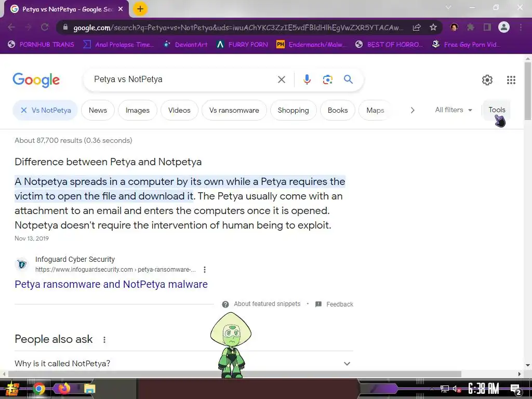This screenshot has height=399, width=532.
Task: Click the Petya vs NotPetya search field
Action: [183, 79]
